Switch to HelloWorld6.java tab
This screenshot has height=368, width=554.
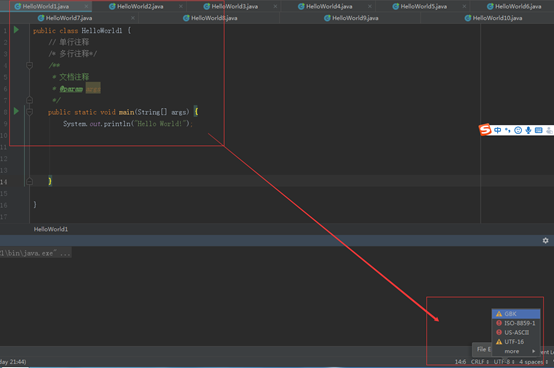click(514, 6)
